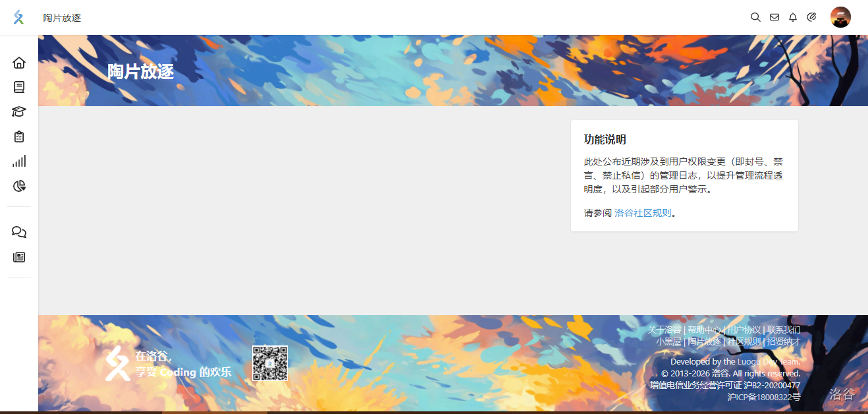The height and width of the screenshot is (414, 868).
Task: Click the Luogu logo in top-left corner
Action: point(18,18)
